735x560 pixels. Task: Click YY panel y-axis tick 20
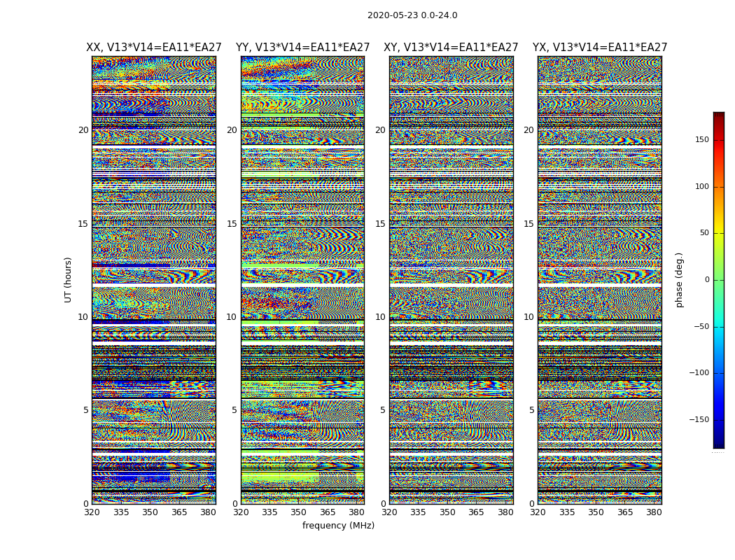(x=232, y=130)
